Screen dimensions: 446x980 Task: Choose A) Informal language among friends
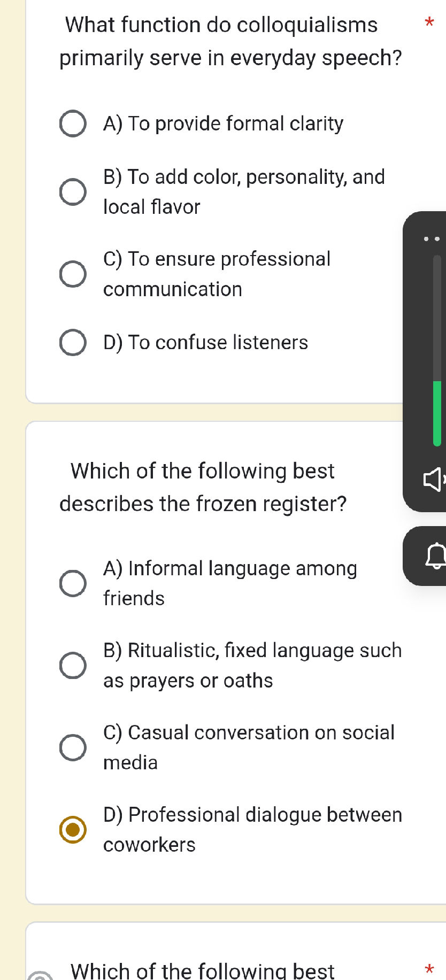click(73, 583)
